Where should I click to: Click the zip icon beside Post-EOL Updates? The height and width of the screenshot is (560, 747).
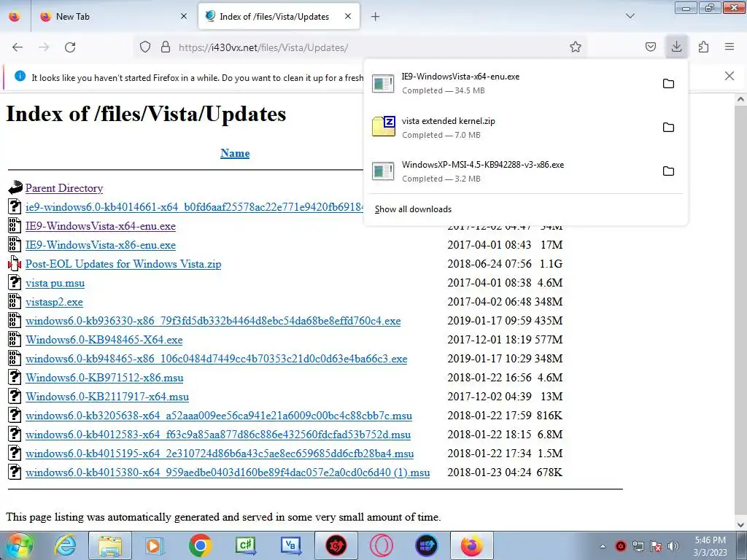click(x=15, y=263)
